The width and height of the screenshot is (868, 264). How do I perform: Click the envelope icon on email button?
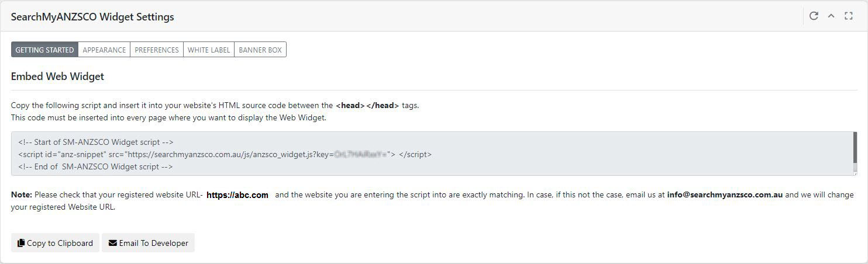(113, 243)
